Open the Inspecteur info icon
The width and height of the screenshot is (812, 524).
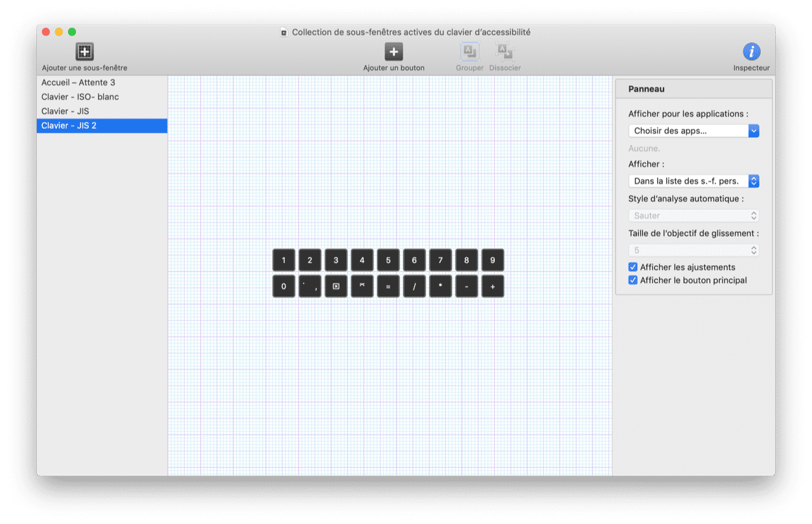pos(751,52)
